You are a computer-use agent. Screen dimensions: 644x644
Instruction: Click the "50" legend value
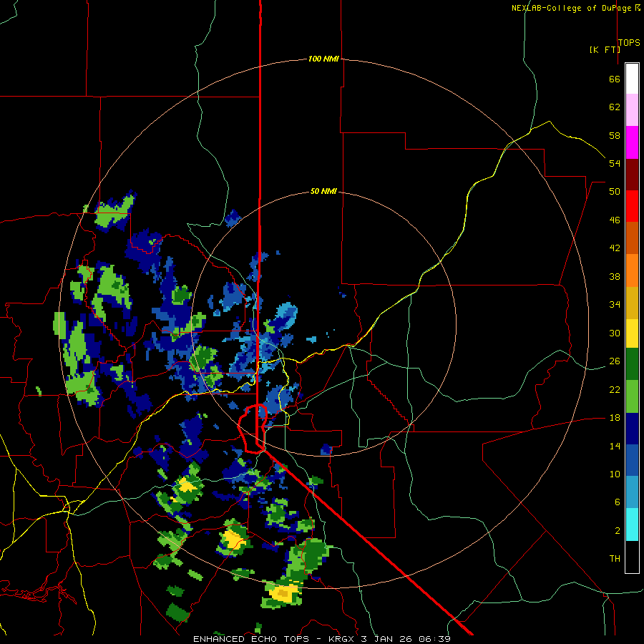coord(615,191)
